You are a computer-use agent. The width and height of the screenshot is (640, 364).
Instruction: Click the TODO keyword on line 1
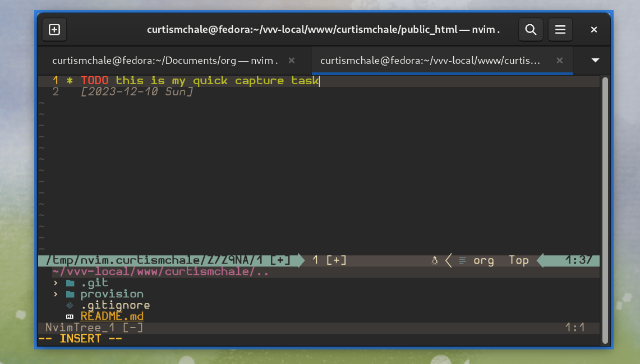pyautogui.click(x=94, y=81)
